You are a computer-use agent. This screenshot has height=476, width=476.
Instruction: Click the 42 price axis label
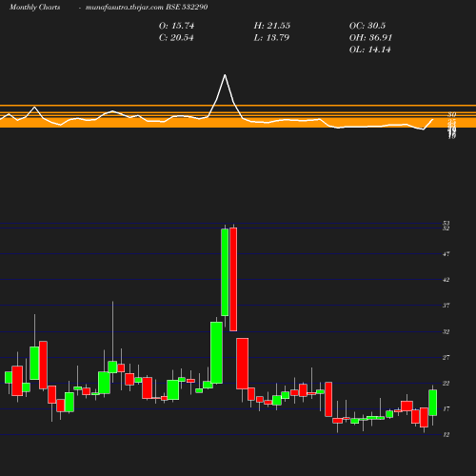click(446, 280)
